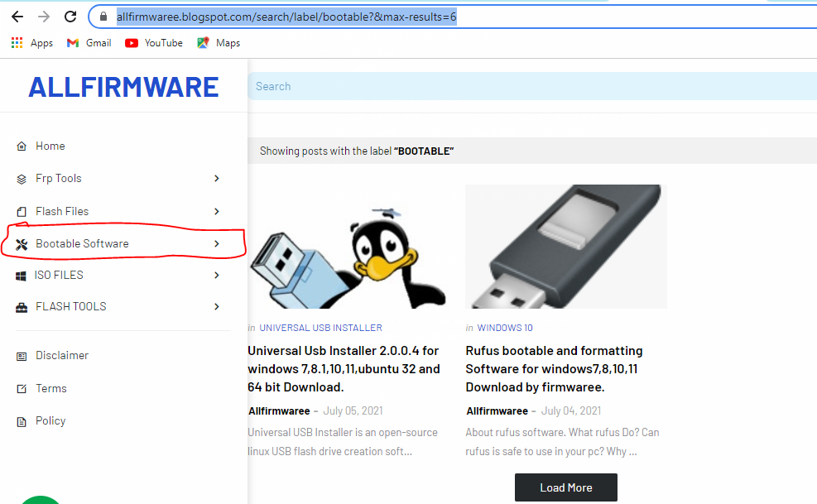Image resolution: width=817 pixels, height=504 pixels.
Task: Open the YouTube bookmark icon
Action: [132, 43]
